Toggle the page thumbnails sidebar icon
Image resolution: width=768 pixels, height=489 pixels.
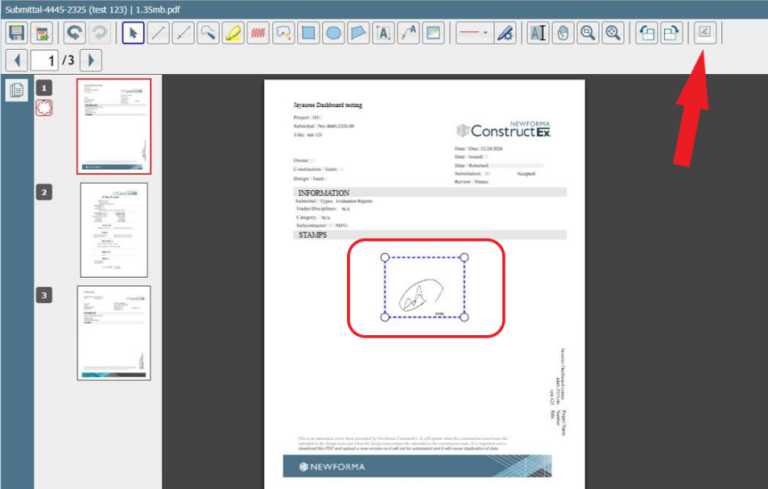coord(17,90)
